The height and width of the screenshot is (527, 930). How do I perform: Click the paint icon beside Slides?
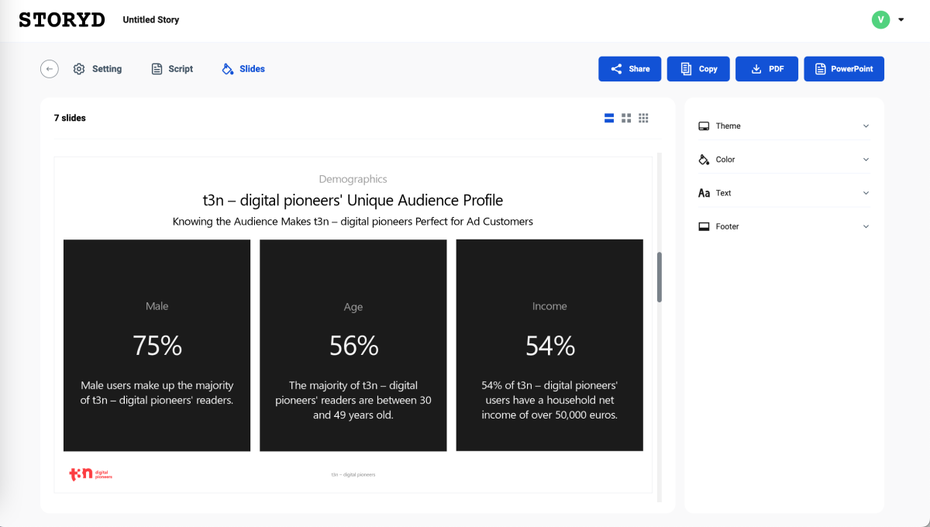coord(228,69)
